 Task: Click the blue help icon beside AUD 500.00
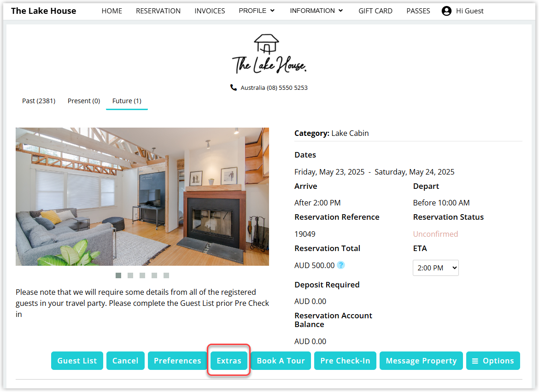340,265
